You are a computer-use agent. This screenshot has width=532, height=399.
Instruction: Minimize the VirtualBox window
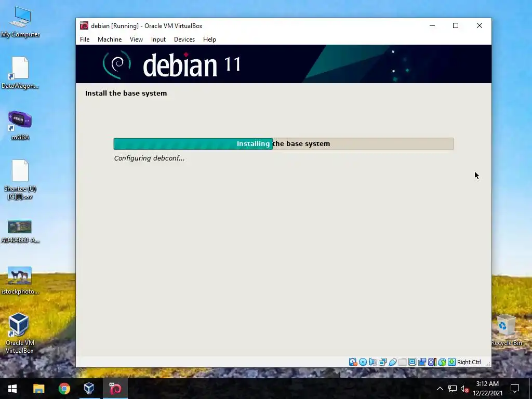coord(432,26)
